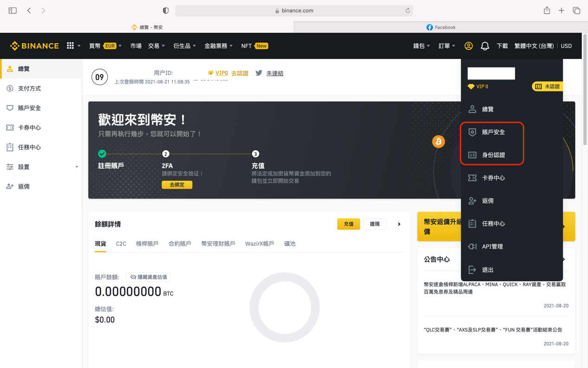Viewport: 588px width, 368px height.
Task: Click the arrow next to 提現 button
Action: point(399,224)
